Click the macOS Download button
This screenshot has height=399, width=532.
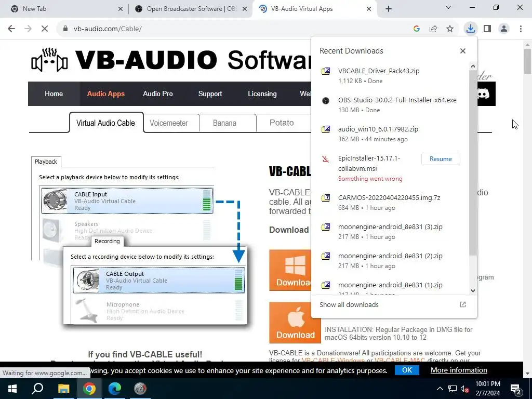(295, 322)
